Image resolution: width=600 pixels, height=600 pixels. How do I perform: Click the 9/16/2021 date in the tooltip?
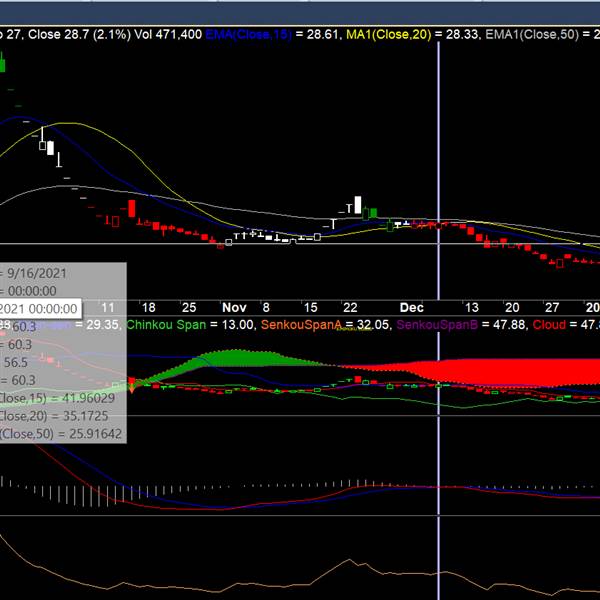pyautogui.click(x=37, y=274)
